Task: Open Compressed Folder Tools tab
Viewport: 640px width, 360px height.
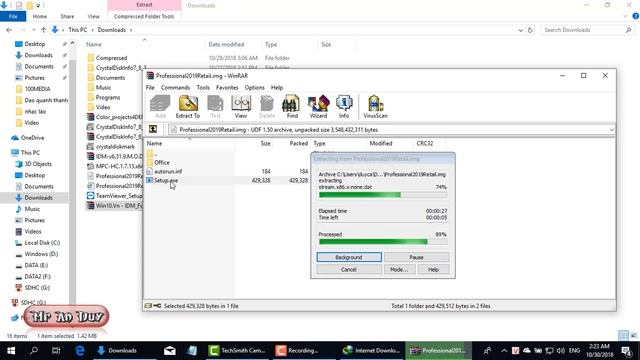Action: tap(144, 16)
